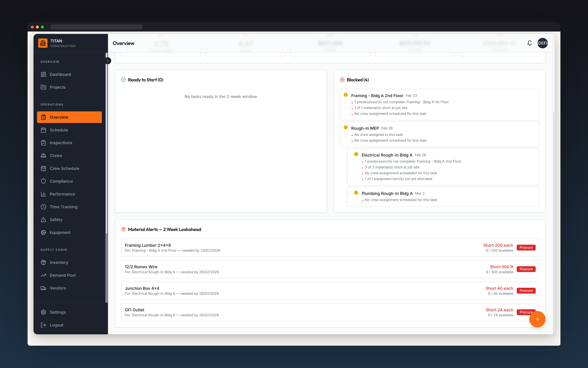Click the 12/2 Romex Wire alert title

[x=141, y=267]
